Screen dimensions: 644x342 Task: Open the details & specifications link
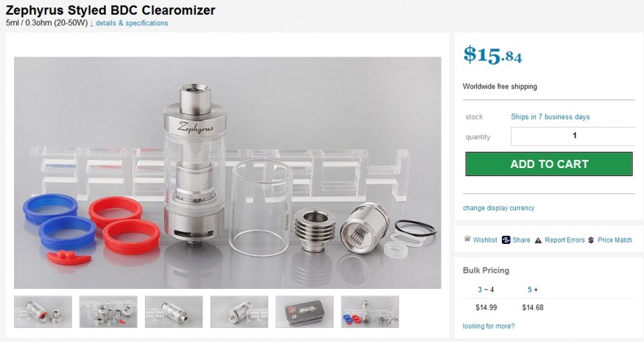pos(132,23)
